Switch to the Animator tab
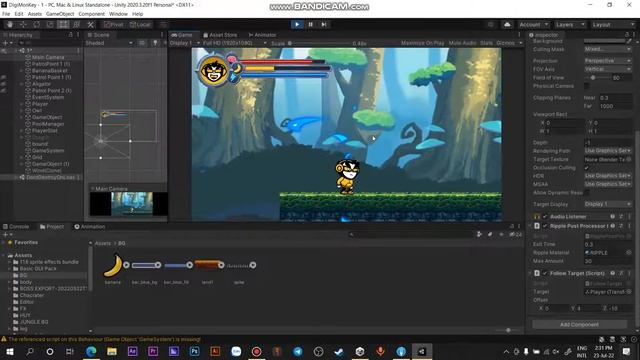The image size is (640, 360). point(262,35)
